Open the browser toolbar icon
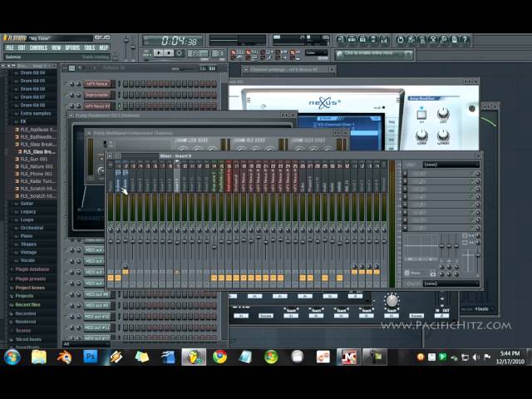Viewport: 532px width, 399px height. pyautogui.click(x=373, y=40)
